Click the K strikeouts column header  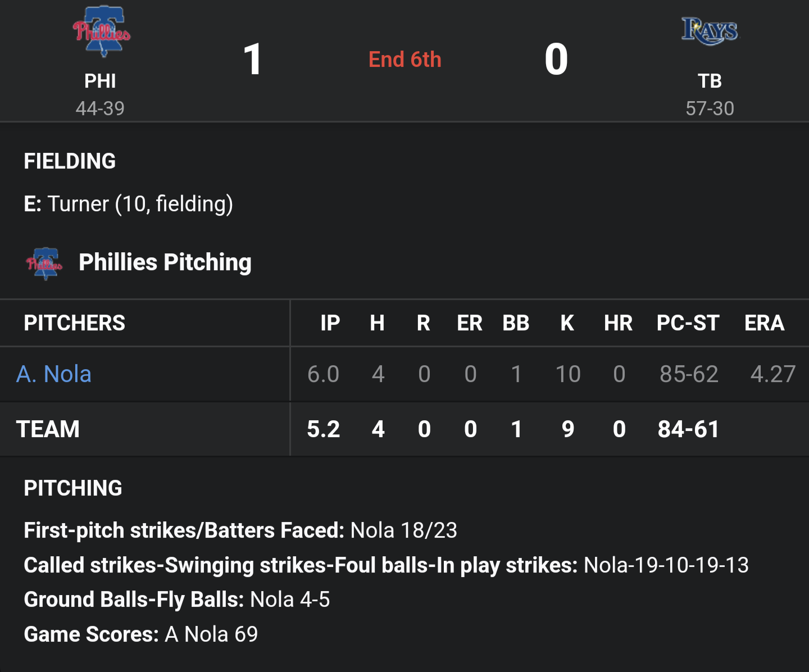coord(567,323)
